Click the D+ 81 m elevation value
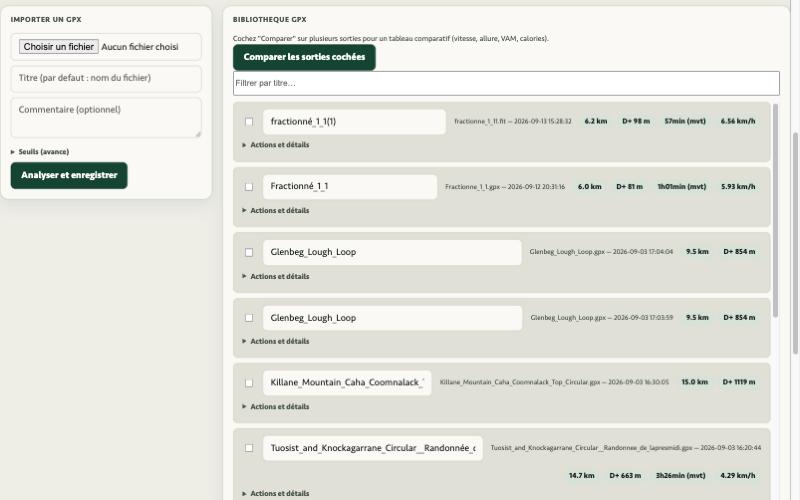Viewport: 800px width, 500px height. coord(629,187)
